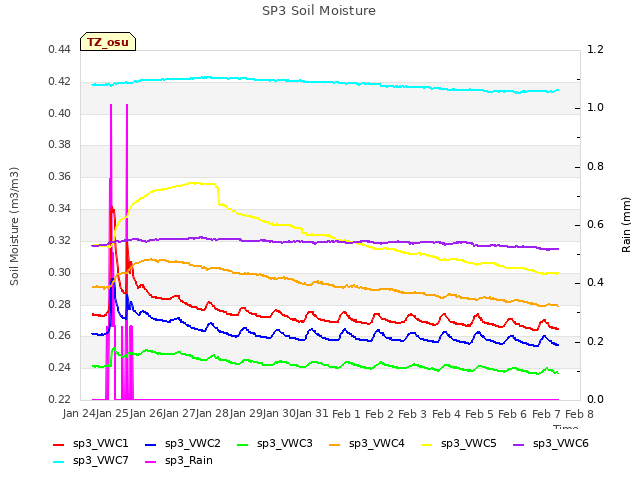Screen dimensions: 640x480
Task: Click the green sp3_VWC3 legend swatch
Action: 242,444
